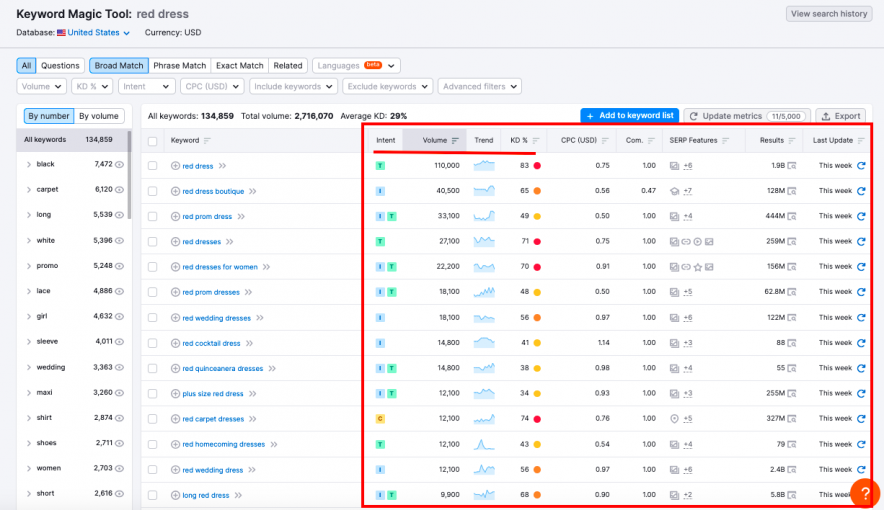Switch to the Phrase Match tab

pos(180,66)
